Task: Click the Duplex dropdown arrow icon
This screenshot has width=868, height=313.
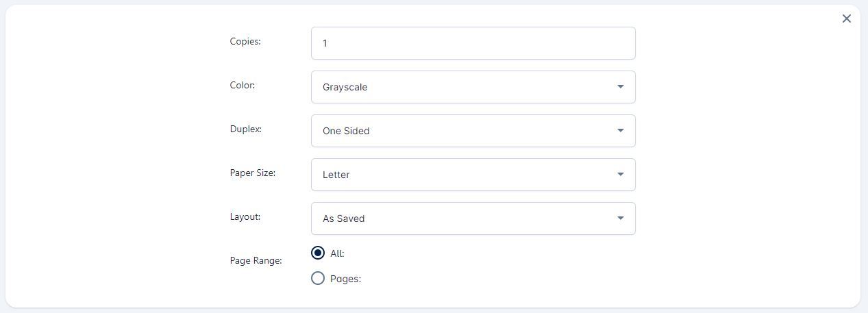Action: click(620, 131)
